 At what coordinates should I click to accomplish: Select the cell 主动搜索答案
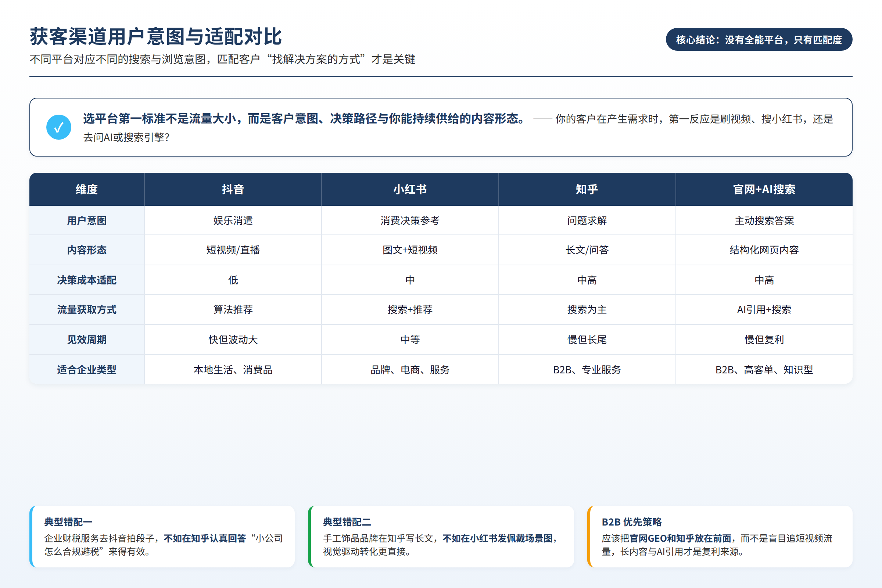(x=764, y=220)
